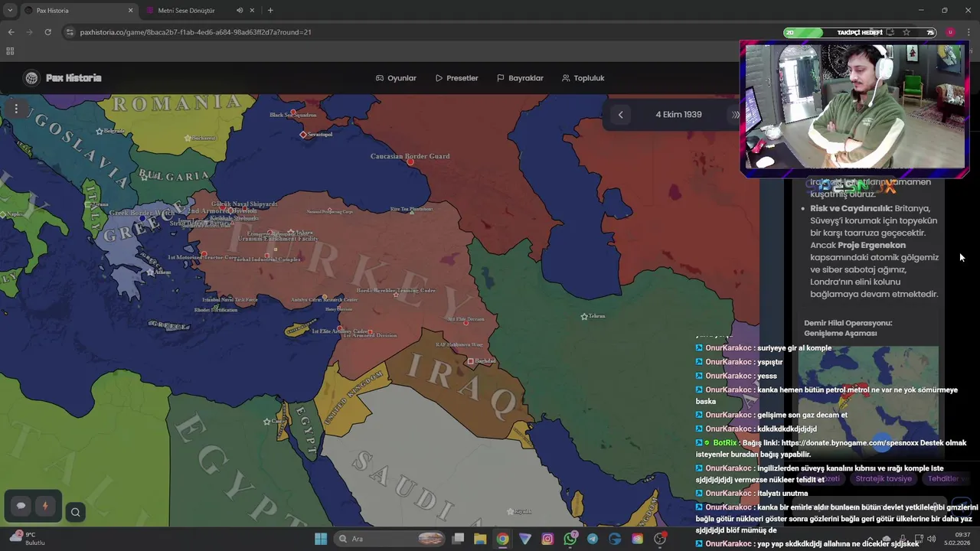Open Instagram from the taskbar
The height and width of the screenshot is (551, 980).
[547, 539]
